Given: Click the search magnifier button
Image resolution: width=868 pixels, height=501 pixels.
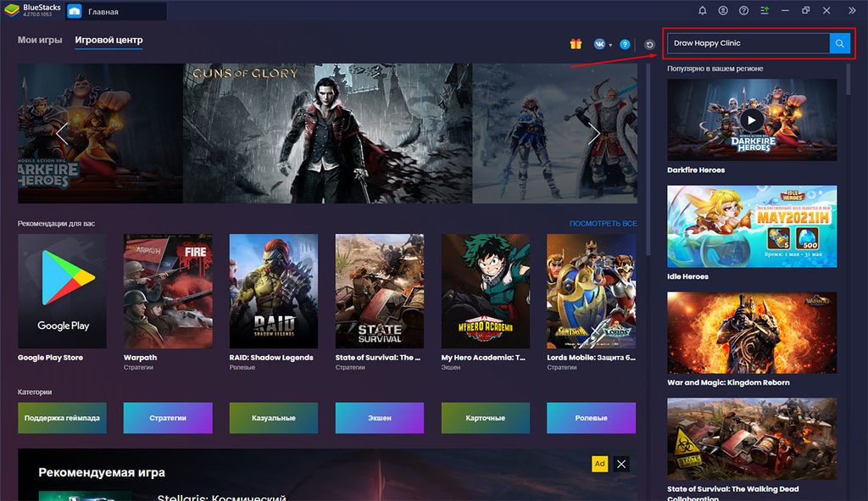Looking at the screenshot, I should point(839,43).
